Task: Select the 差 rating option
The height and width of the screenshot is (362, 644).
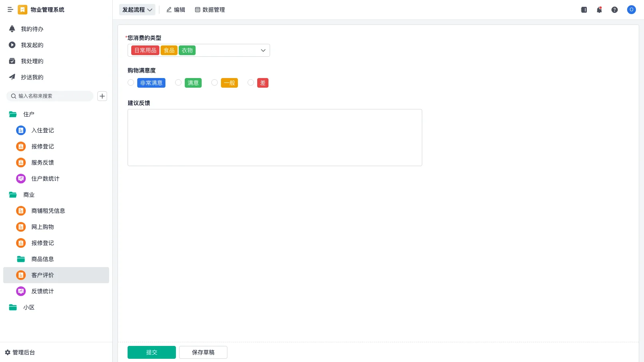Action: tap(251, 82)
